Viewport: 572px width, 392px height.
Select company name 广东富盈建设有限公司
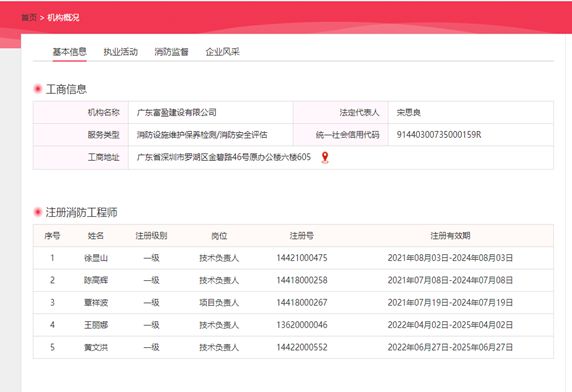(x=177, y=112)
